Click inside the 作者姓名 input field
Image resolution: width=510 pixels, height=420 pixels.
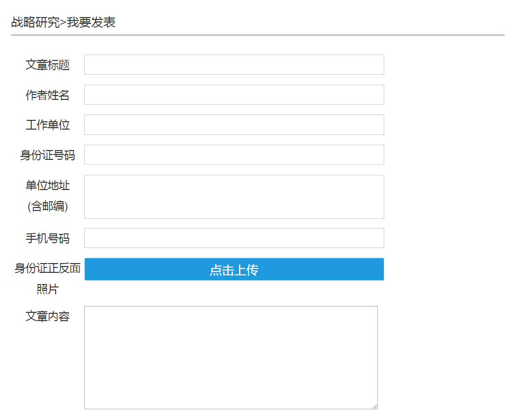pos(234,95)
